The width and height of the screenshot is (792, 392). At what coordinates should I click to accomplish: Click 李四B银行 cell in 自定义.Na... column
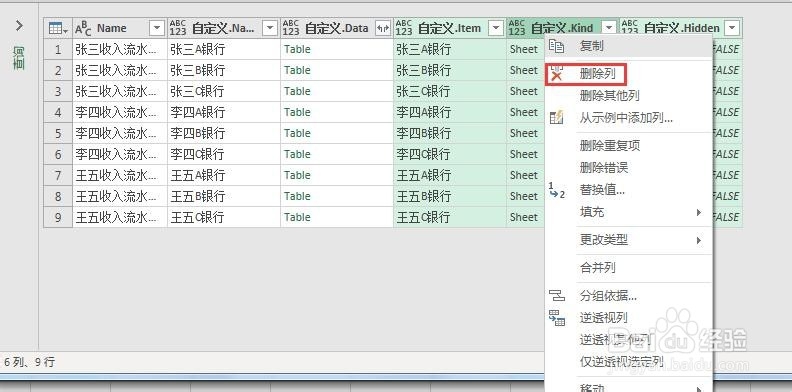click(x=224, y=133)
